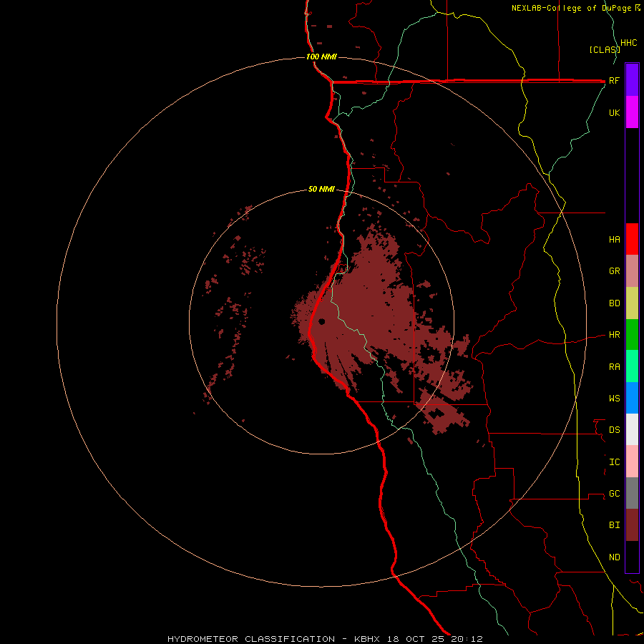The width and height of the screenshot is (644, 644).
Task: Click the RA legend label
Action: 615,367
